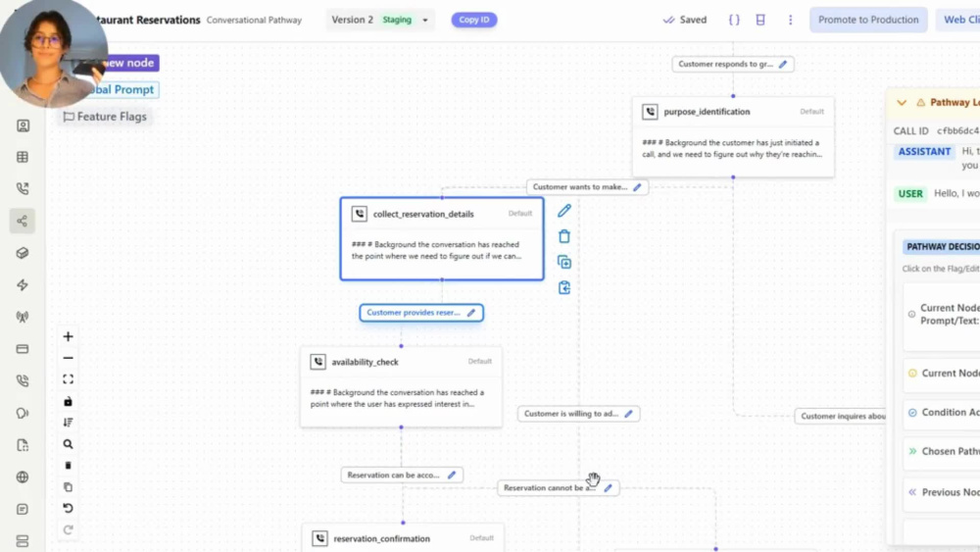Image resolution: width=980 pixels, height=552 pixels.
Task: Click the Copy ID button
Action: click(473, 20)
